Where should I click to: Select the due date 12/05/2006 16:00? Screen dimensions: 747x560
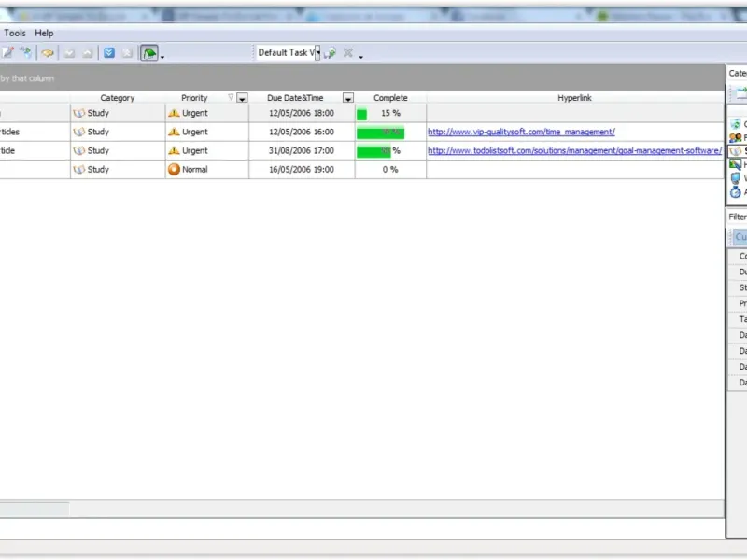[x=301, y=132]
